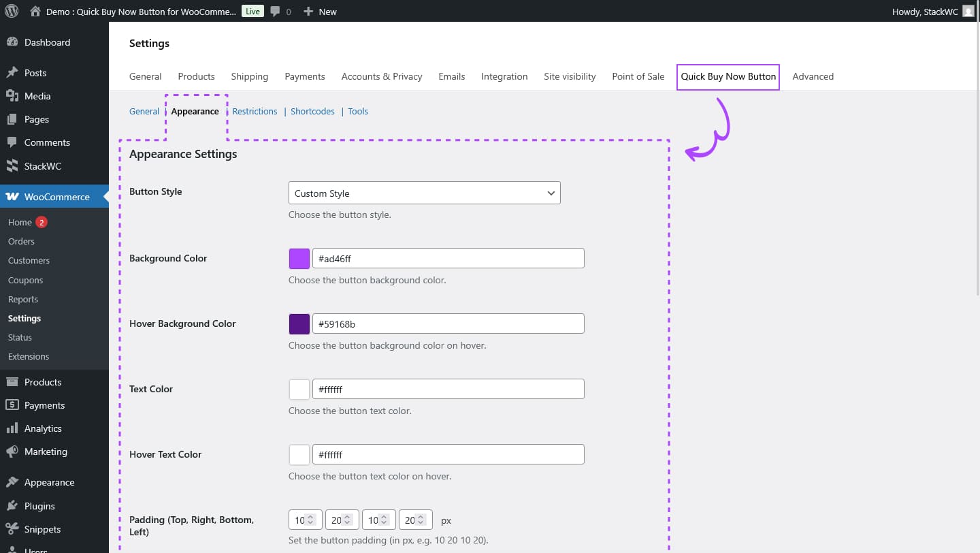Open Analytics via its bar chart icon
This screenshot has height=553, width=980.
[12, 428]
